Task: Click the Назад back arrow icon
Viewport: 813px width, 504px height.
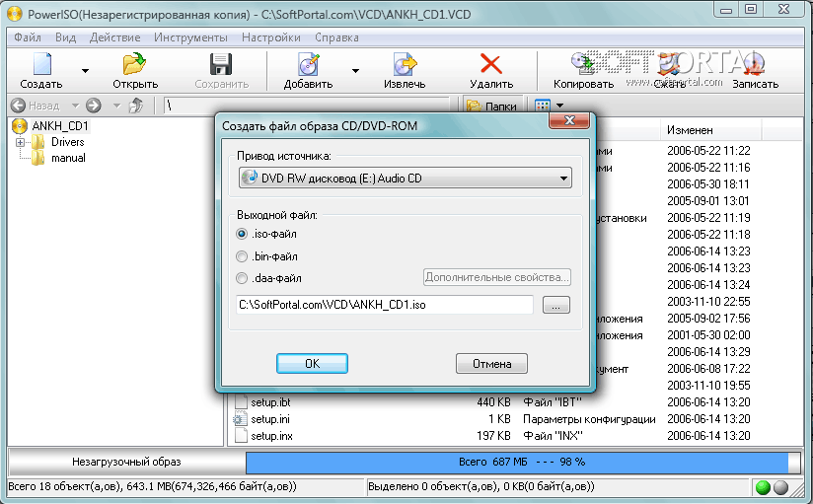Action: pos(18,106)
